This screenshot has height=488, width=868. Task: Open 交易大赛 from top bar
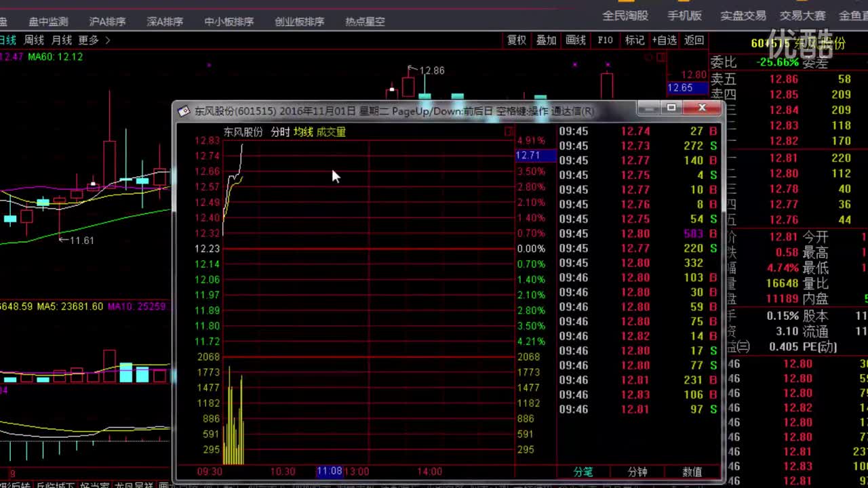803,16
